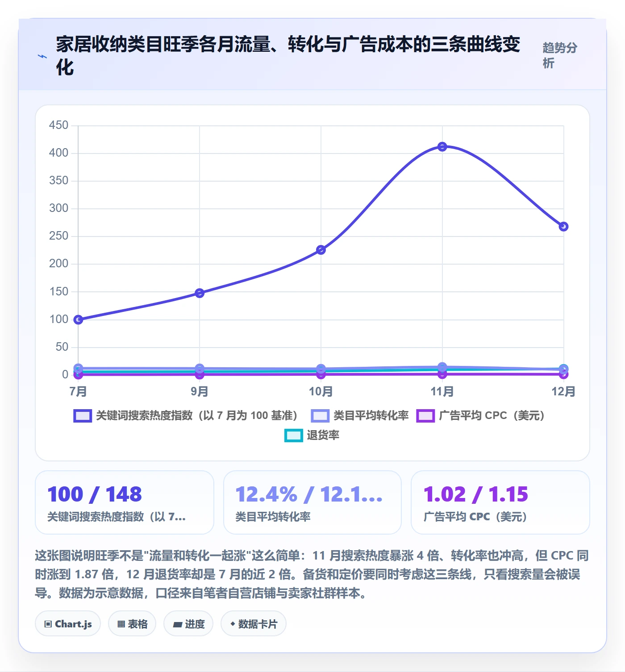
Task: Open the 1.02 / 1.15 CPC card
Action: point(500,502)
